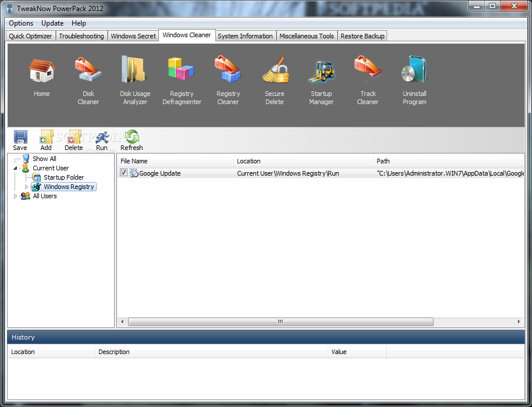Select Current User tree item
532x407 pixels.
pyautogui.click(x=51, y=168)
